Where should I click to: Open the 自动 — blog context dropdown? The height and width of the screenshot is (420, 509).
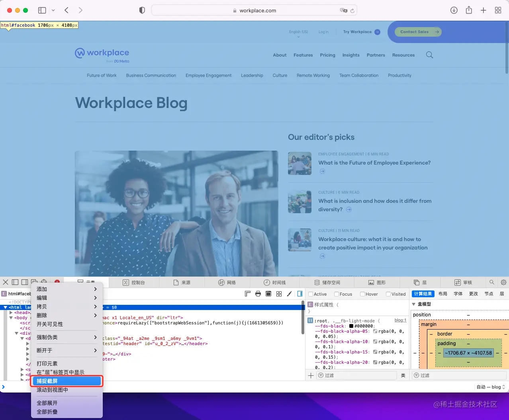point(491,387)
